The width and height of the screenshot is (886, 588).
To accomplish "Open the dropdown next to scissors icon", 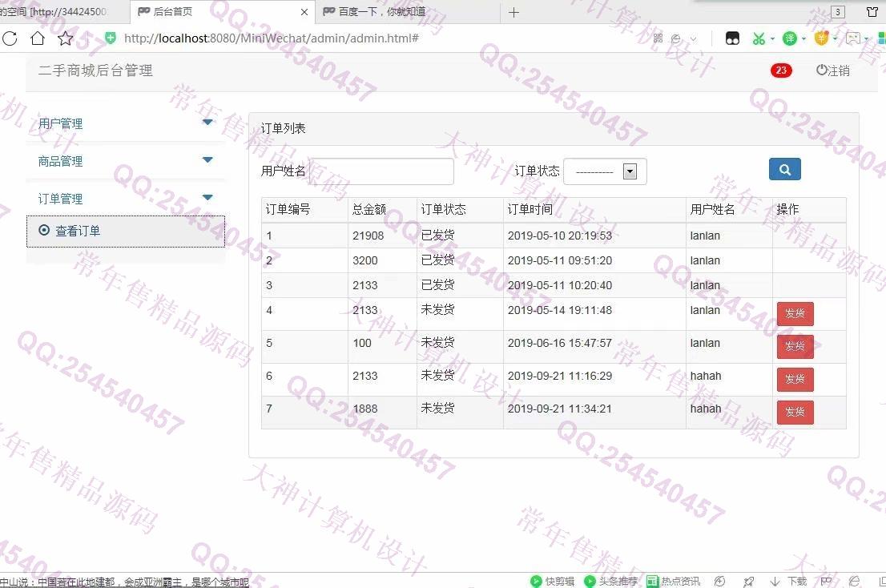I will 772,39.
